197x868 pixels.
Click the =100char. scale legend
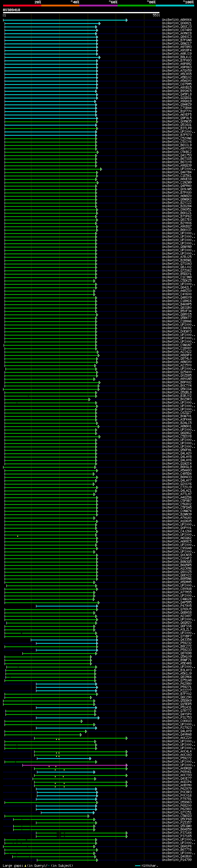(x=146, y=866)
